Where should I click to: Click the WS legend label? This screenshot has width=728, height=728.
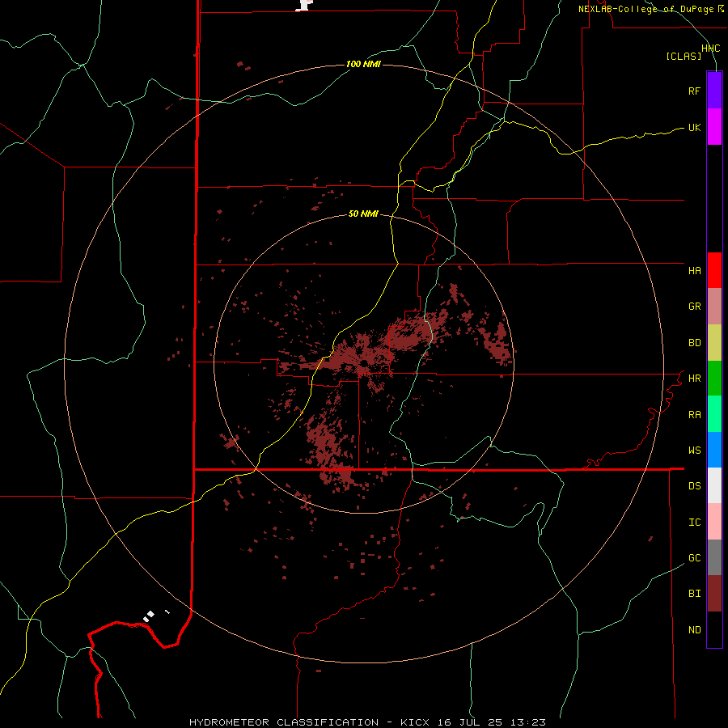tap(694, 451)
